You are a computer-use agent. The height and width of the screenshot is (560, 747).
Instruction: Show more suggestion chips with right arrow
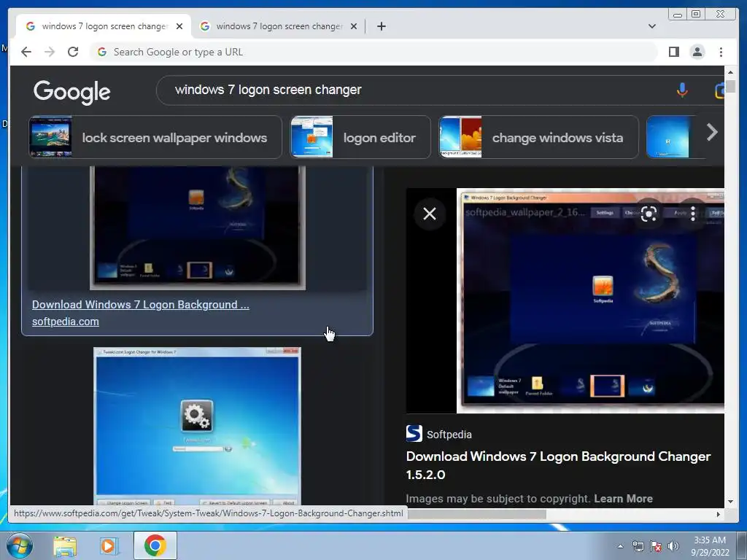[712, 132]
